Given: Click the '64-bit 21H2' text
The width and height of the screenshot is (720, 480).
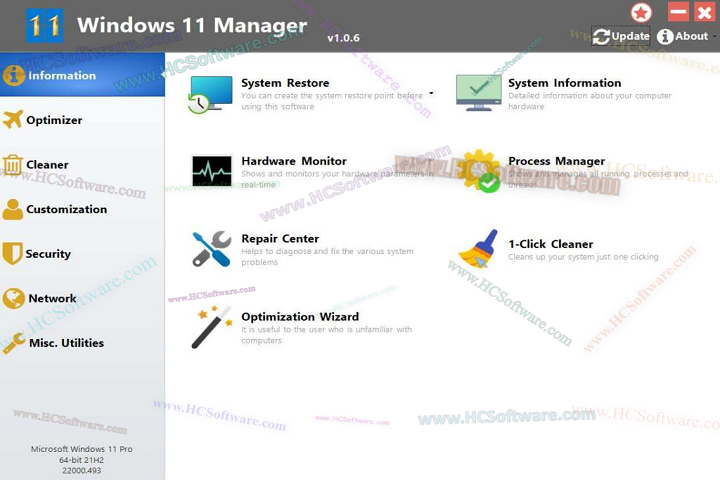Looking at the screenshot, I should tap(81, 460).
